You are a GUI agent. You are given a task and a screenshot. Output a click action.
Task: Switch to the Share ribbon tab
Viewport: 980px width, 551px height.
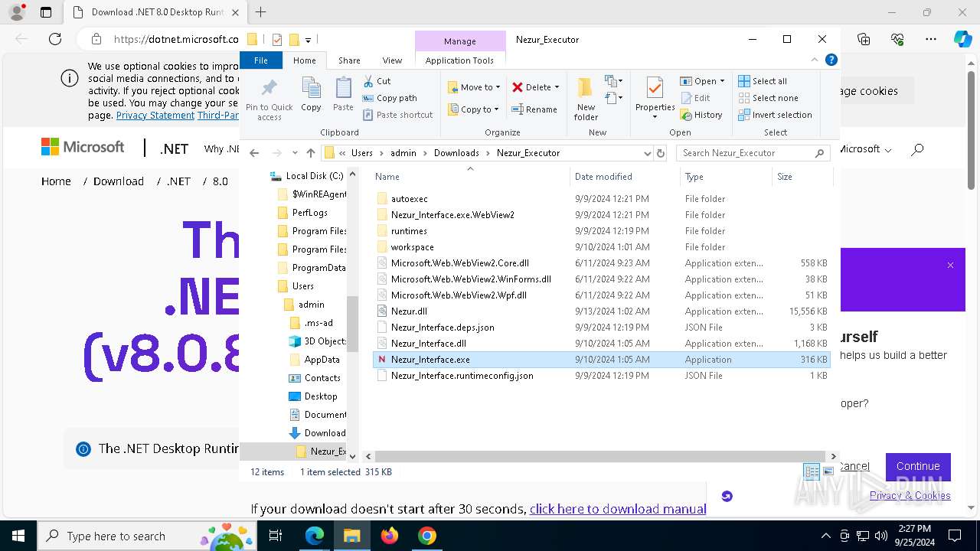pyautogui.click(x=349, y=60)
